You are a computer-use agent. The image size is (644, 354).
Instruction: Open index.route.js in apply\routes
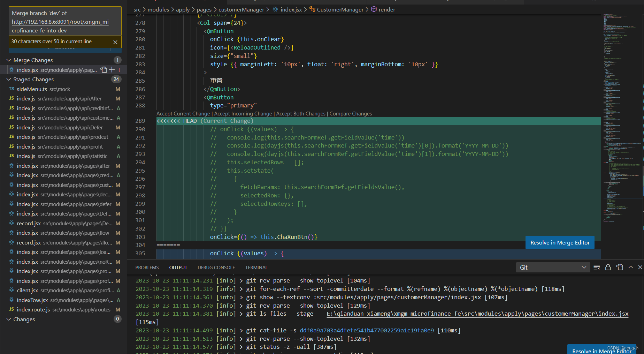63,309
